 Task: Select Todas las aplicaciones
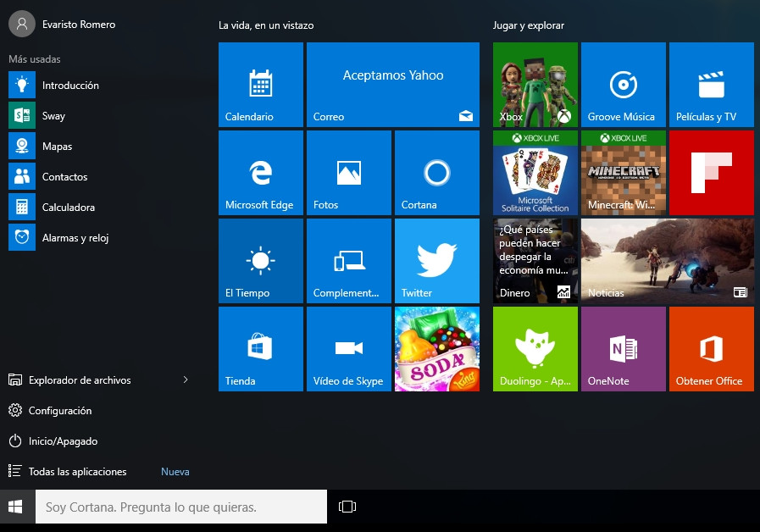click(x=77, y=472)
